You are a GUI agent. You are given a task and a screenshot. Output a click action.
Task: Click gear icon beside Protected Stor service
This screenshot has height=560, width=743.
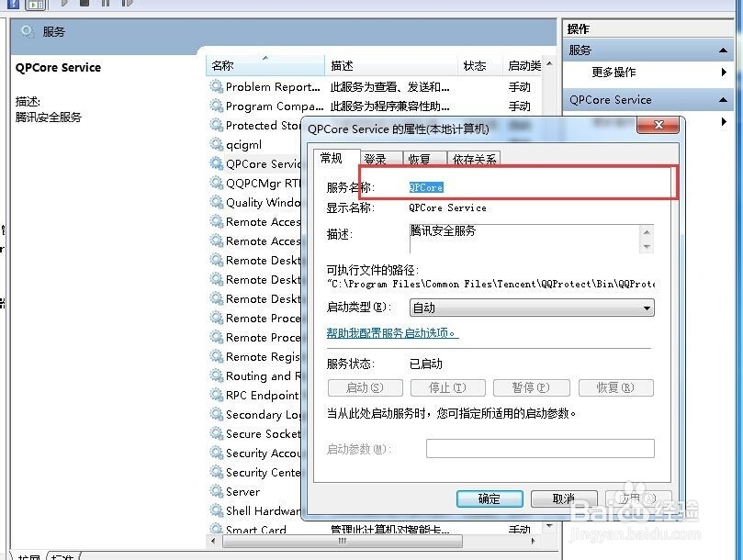[217, 125]
